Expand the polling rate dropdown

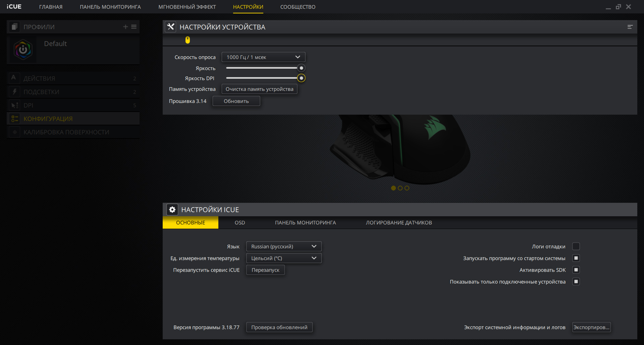[x=263, y=57]
